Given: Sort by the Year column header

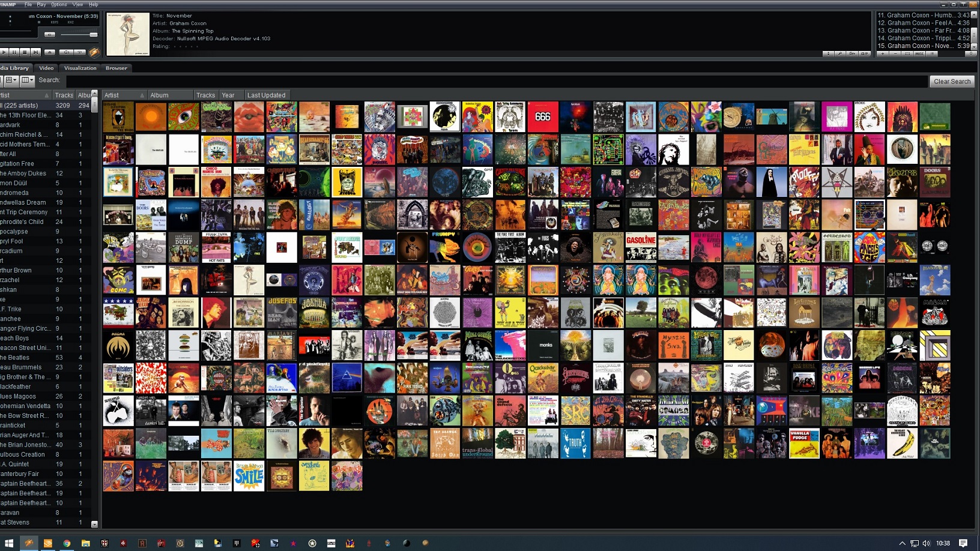Looking at the screenshot, I should coord(231,95).
